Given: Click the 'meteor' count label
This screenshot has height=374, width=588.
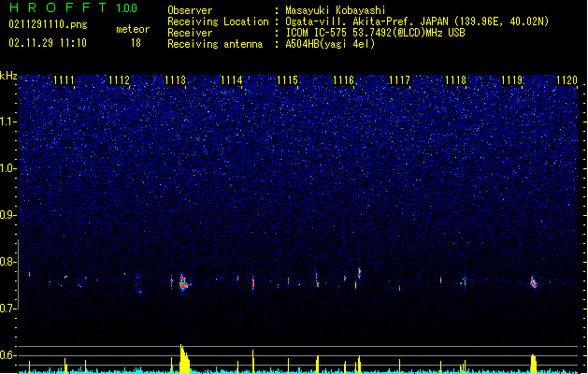Looking at the screenshot, I should 133,29.
